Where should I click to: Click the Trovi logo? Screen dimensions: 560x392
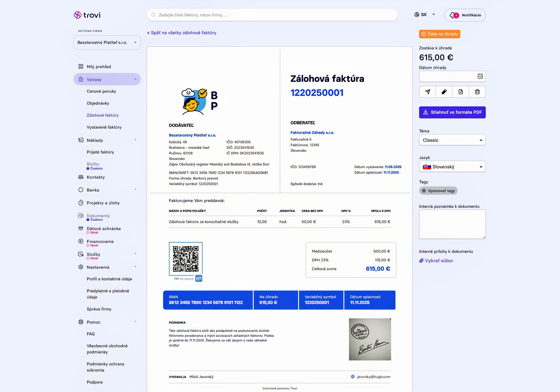click(87, 15)
